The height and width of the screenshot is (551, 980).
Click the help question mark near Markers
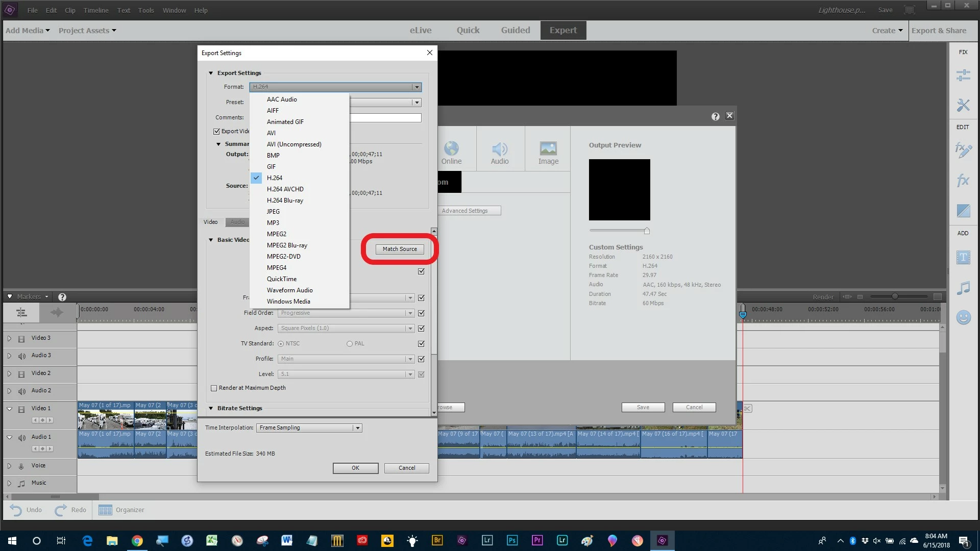coord(62,297)
